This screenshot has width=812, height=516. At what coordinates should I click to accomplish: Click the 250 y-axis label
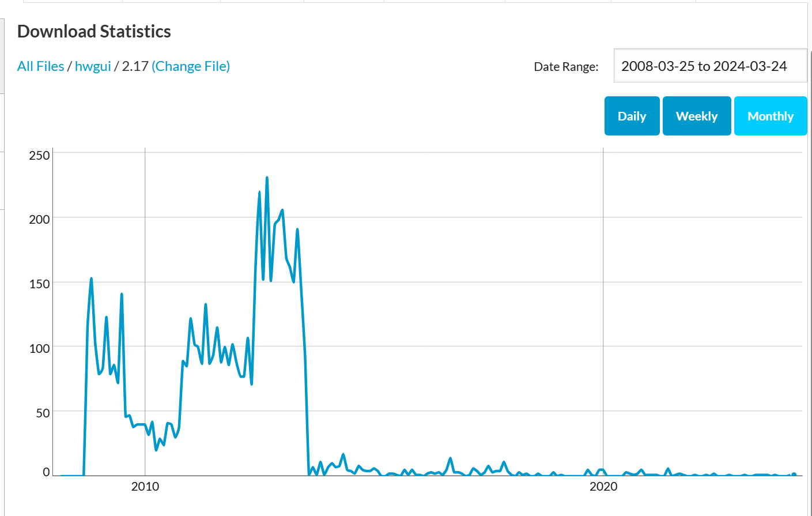coord(39,155)
